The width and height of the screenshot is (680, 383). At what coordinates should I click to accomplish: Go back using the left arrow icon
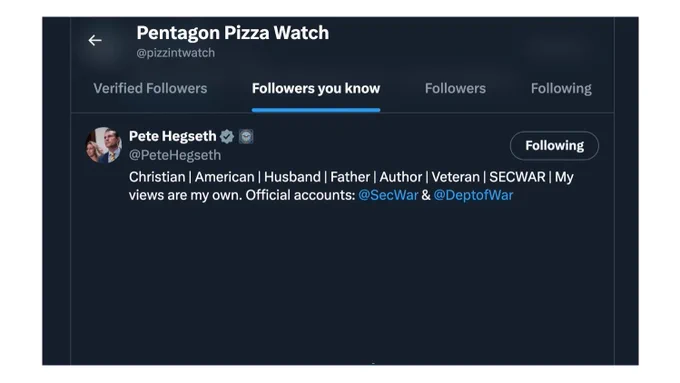(95, 40)
